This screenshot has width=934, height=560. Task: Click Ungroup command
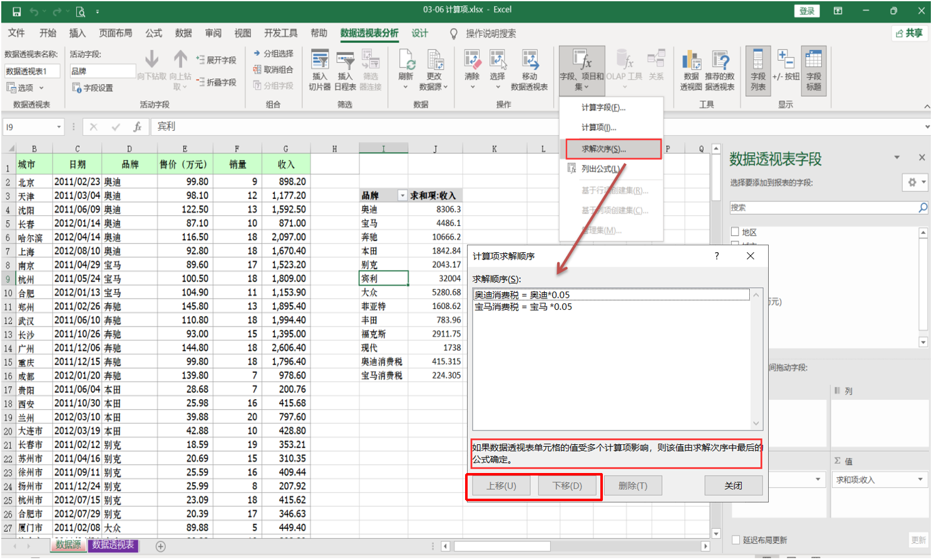(273, 69)
